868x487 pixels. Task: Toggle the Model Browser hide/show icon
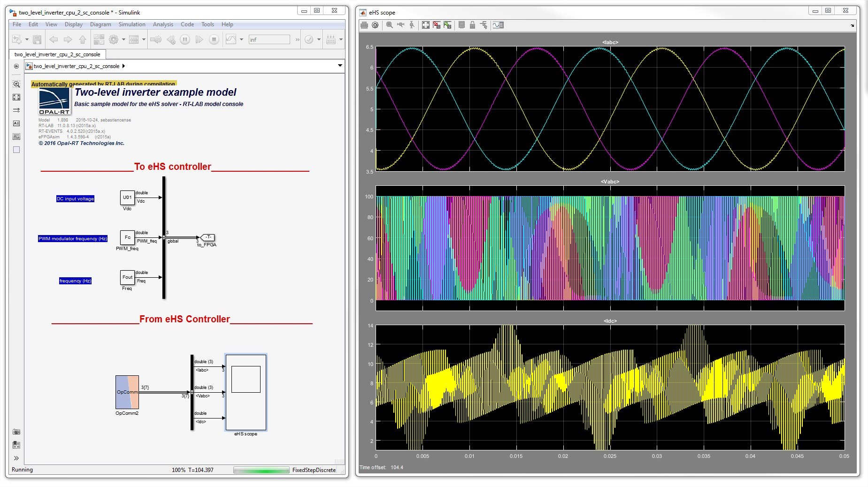16,66
